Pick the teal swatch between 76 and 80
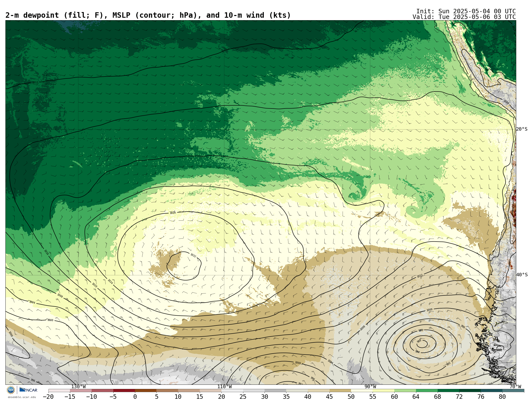 pos(492,391)
